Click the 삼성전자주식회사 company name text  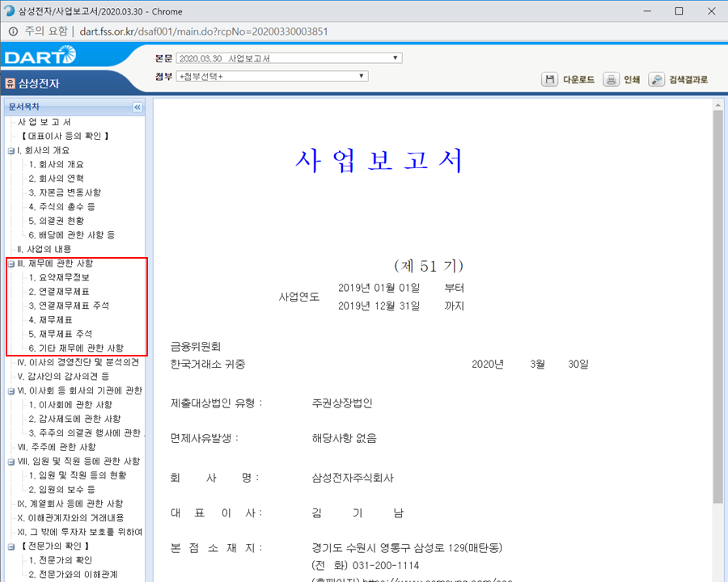(x=353, y=478)
